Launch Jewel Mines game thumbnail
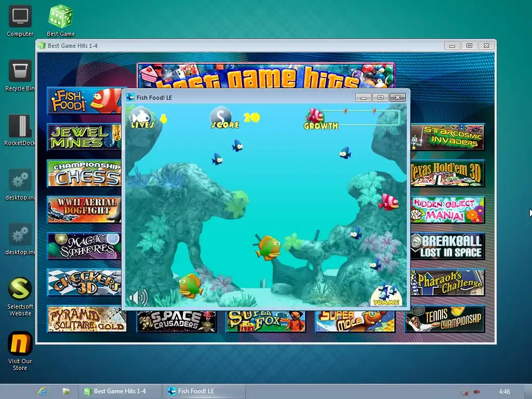The width and height of the screenshot is (532, 399). click(84, 137)
